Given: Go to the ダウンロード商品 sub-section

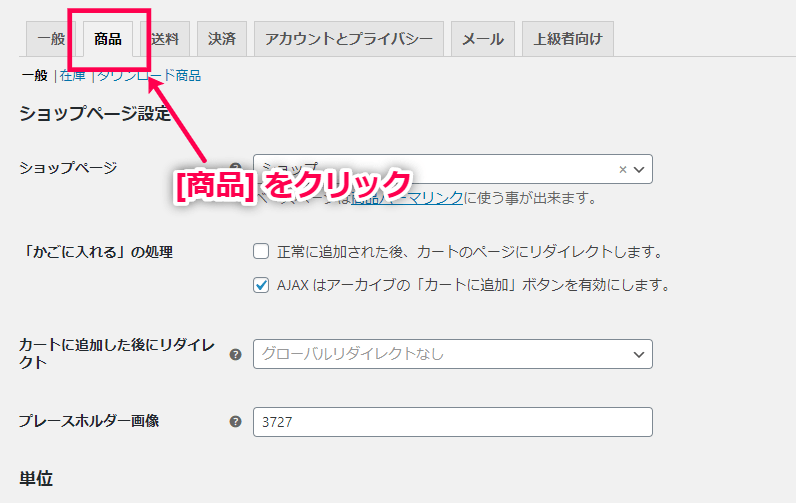Looking at the screenshot, I should [149, 76].
